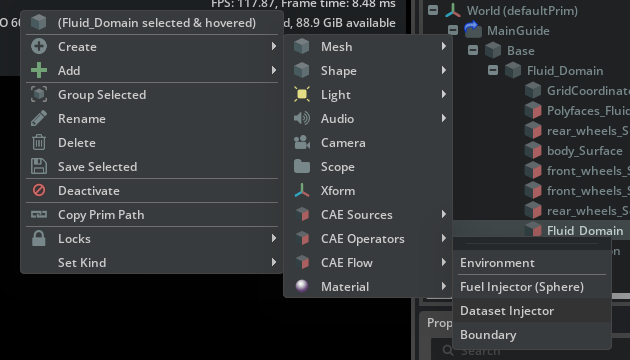This screenshot has width=630, height=360.
Task: Click the Mesh cube icon
Action: (302, 47)
